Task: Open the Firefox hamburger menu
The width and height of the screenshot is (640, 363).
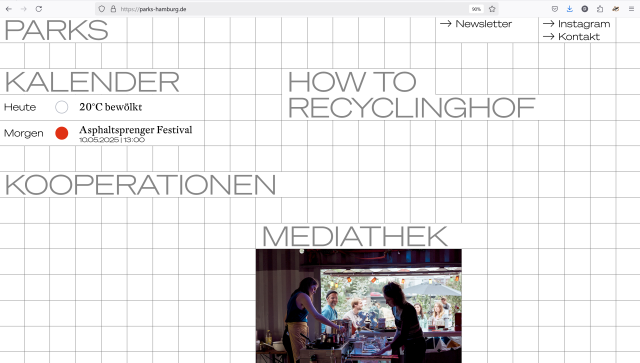Action: (631, 9)
